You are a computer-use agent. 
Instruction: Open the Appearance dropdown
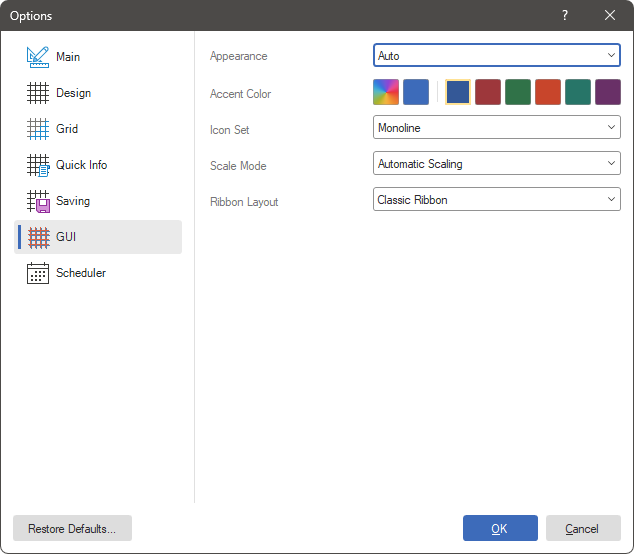pyautogui.click(x=496, y=56)
